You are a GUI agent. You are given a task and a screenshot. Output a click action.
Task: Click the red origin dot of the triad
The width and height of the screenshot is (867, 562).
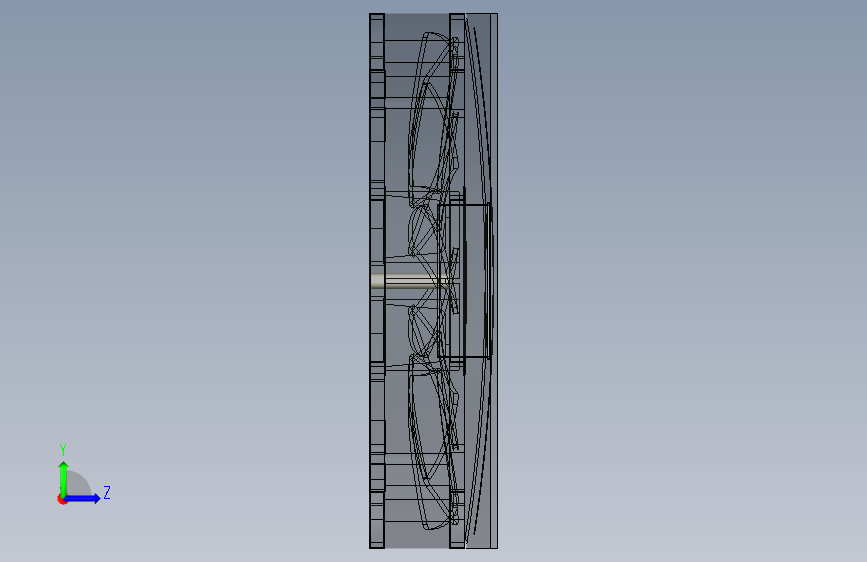click(x=61, y=499)
